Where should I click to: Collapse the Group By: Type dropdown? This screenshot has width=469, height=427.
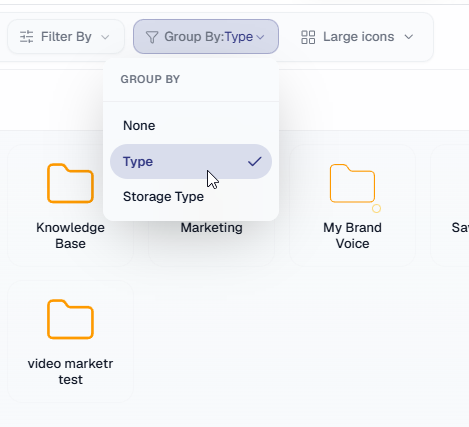tap(206, 37)
